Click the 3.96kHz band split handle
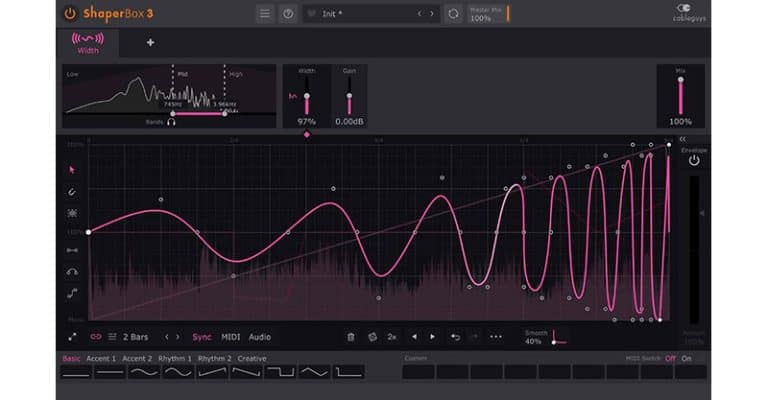This screenshot has height=400, width=768. point(224,114)
